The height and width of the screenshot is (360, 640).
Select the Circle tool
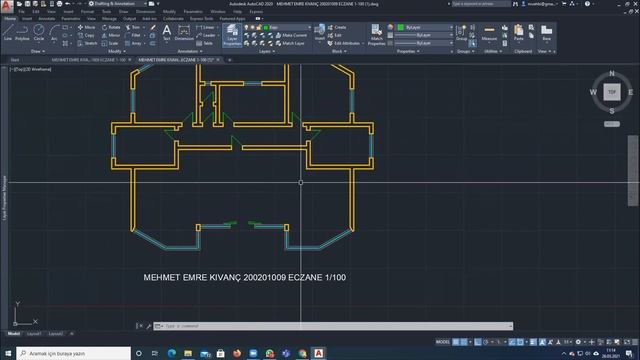(39, 33)
